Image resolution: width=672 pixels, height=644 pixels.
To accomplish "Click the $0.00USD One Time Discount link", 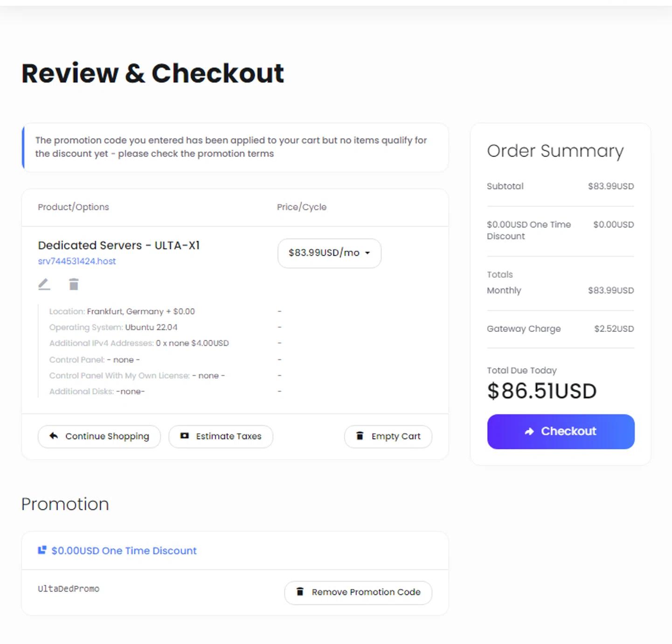I will coord(124,551).
